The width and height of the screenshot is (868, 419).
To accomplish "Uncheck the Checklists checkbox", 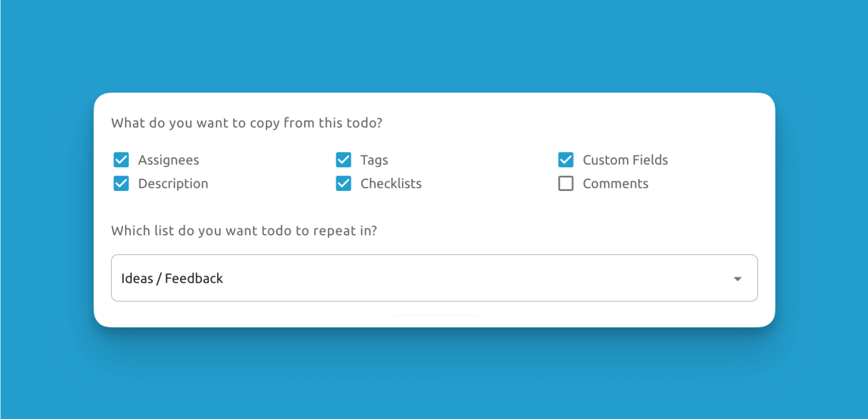I will [344, 183].
